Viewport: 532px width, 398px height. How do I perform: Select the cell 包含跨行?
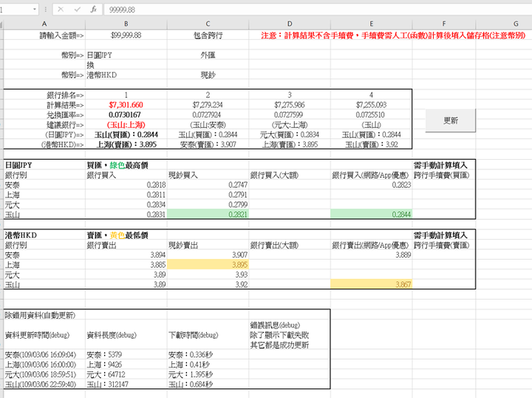click(x=208, y=35)
